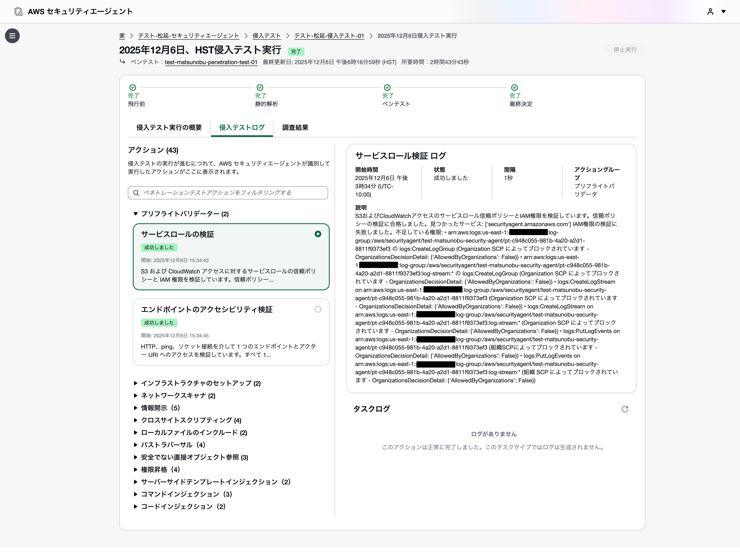Collapse the プリフライトバリデーター group

pyautogui.click(x=135, y=214)
